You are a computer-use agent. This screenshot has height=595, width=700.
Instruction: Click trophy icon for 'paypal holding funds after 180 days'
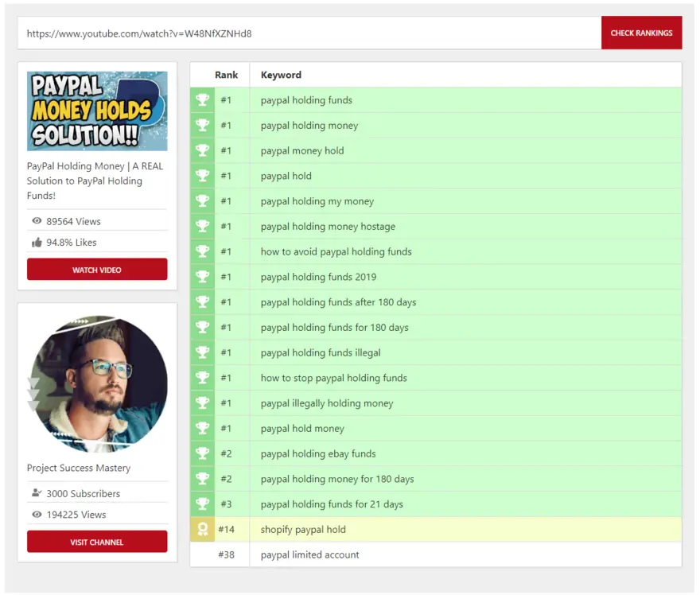(202, 301)
